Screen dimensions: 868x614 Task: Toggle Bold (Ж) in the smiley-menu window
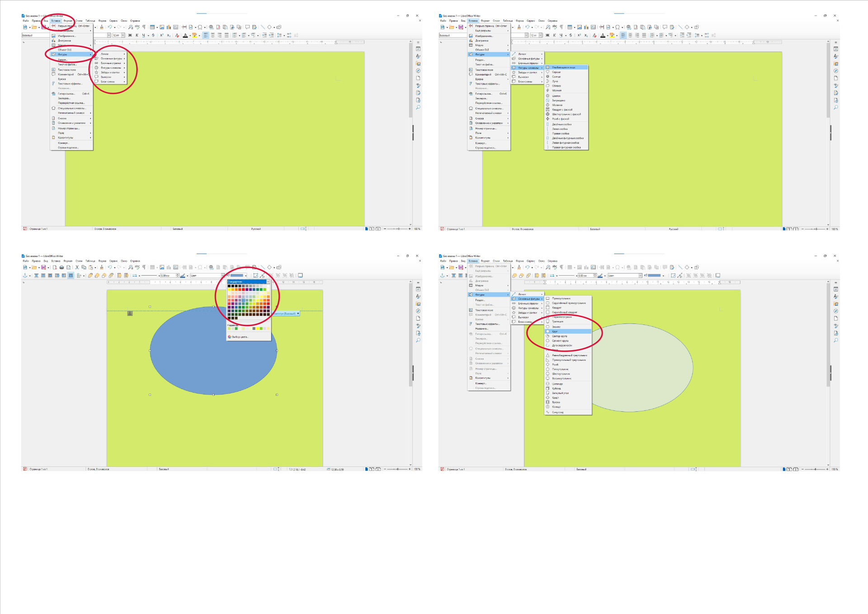coord(547,35)
